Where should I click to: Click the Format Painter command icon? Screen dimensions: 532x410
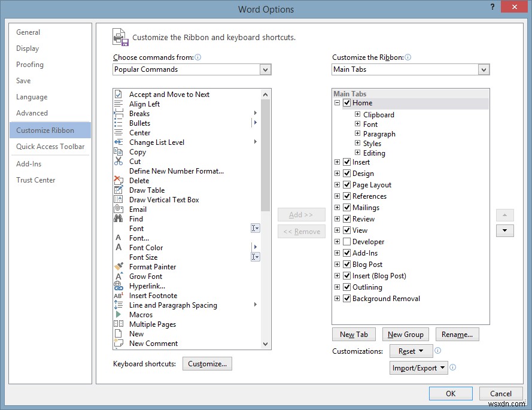point(120,266)
